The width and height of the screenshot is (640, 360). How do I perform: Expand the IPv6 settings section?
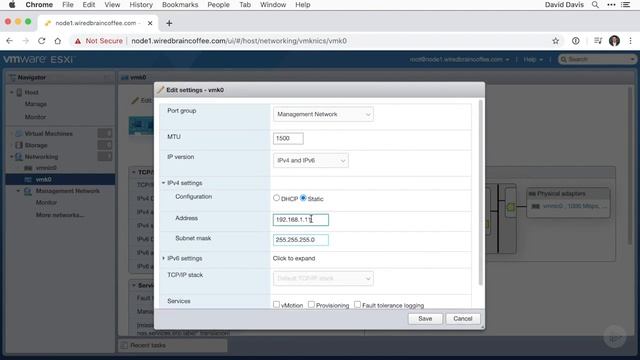coord(163,258)
